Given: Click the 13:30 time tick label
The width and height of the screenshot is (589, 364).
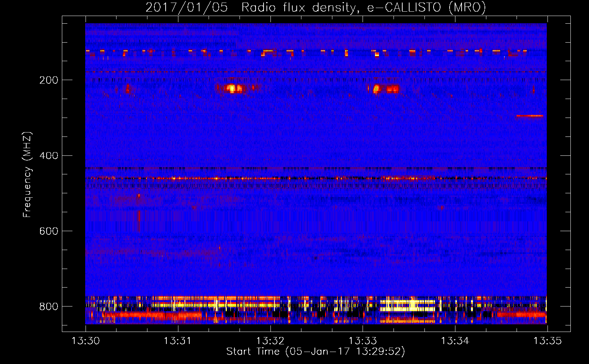Looking at the screenshot, I should [x=86, y=341].
